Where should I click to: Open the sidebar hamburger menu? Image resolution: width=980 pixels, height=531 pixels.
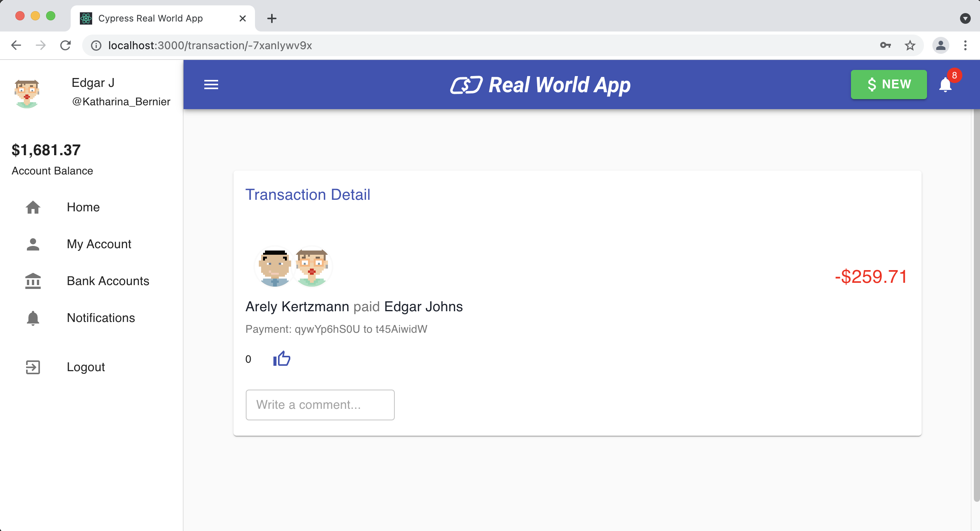[x=211, y=85]
